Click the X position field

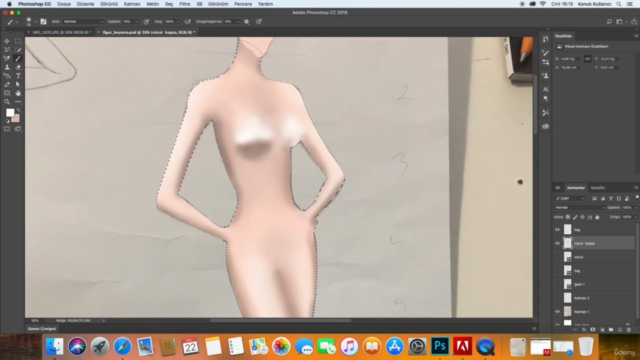coord(570,67)
